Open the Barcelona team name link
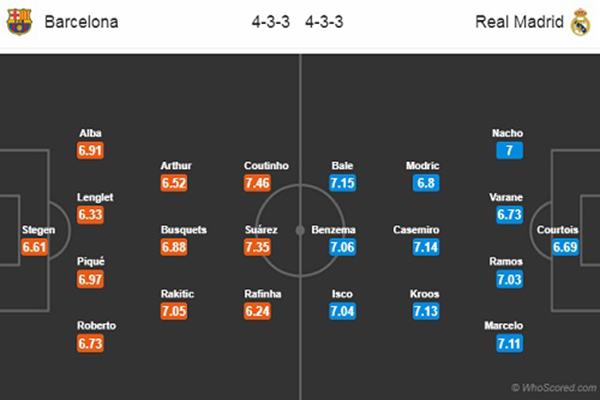This screenshot has height=400, width=600. (x=82, y=22)
